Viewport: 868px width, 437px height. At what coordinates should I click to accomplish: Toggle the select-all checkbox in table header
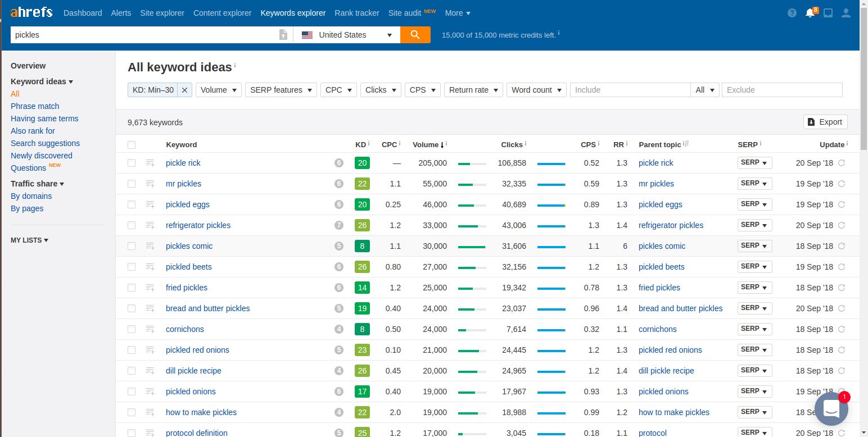pos(132,145)
